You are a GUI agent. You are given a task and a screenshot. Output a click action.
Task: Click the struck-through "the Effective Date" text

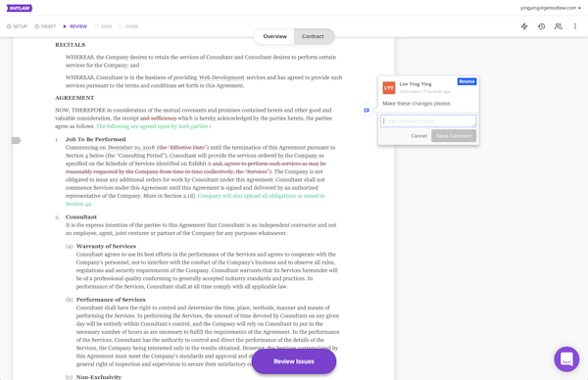pos(182,147)
